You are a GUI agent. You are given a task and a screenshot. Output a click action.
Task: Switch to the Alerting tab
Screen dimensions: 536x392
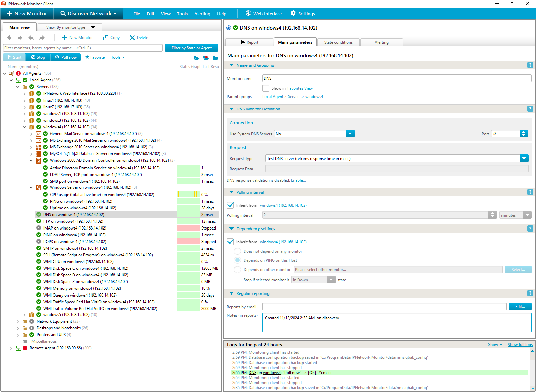coord(382,42)
